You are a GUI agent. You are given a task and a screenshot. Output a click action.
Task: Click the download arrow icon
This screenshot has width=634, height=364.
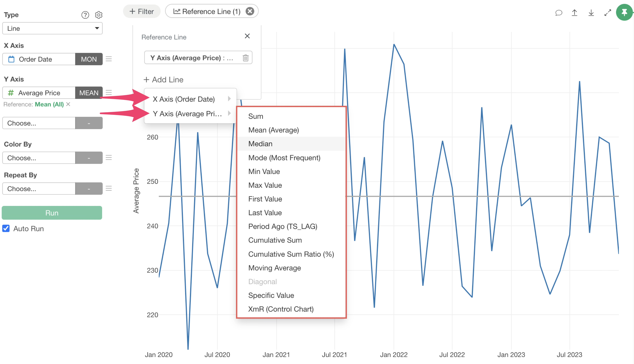[591, 12]
